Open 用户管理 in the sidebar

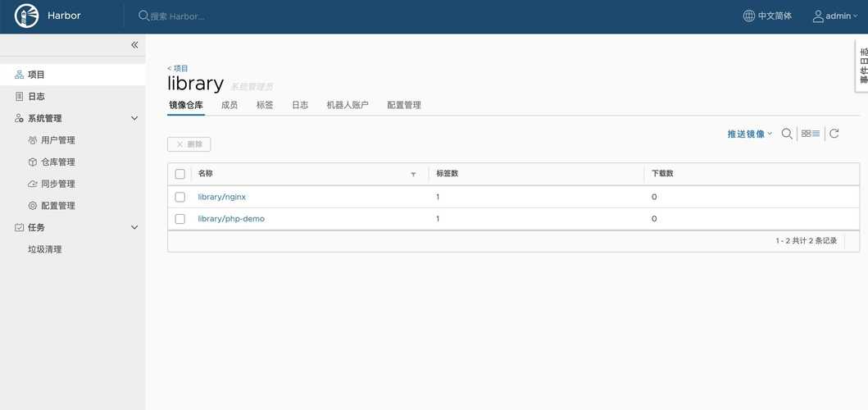pos(58,140)
